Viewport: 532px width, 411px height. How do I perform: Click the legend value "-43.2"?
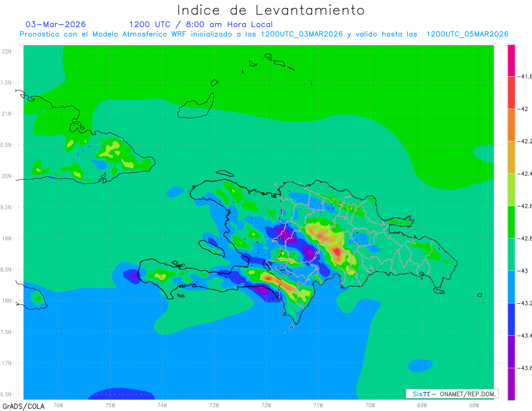click(525, 303)
